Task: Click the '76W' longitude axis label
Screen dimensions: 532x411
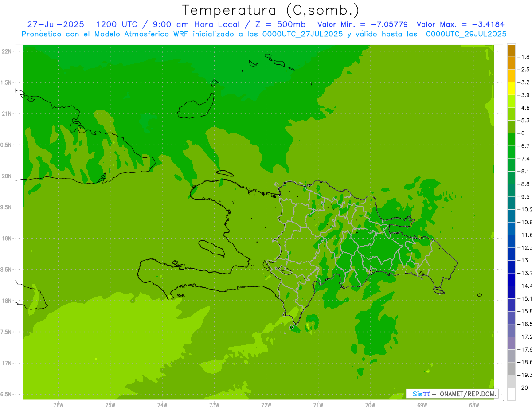Action: (58, 405)
